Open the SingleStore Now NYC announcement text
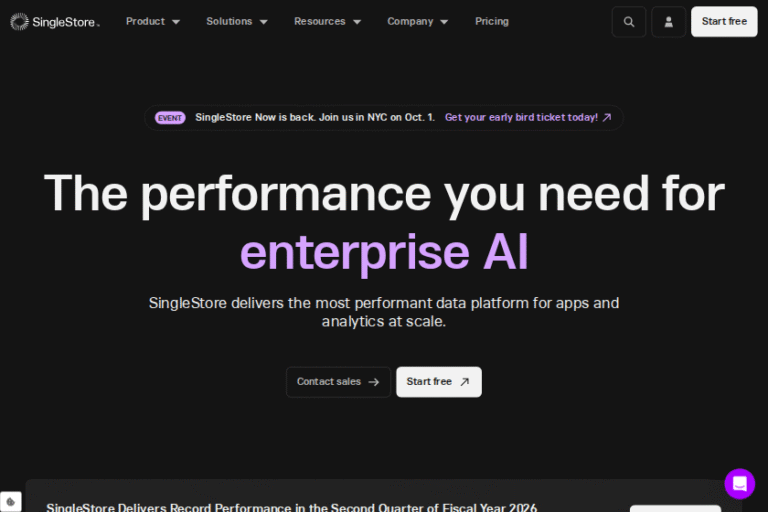 pos(315,117)
